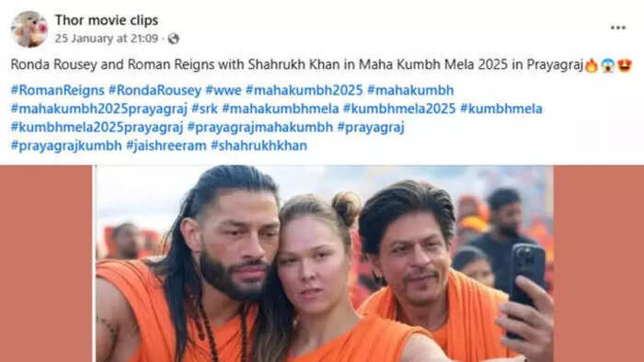The width and height of the screenshot is (644, 362).
Task: Click the 25 January at 21:09 timestamp
Action: [x=107, y=39]
